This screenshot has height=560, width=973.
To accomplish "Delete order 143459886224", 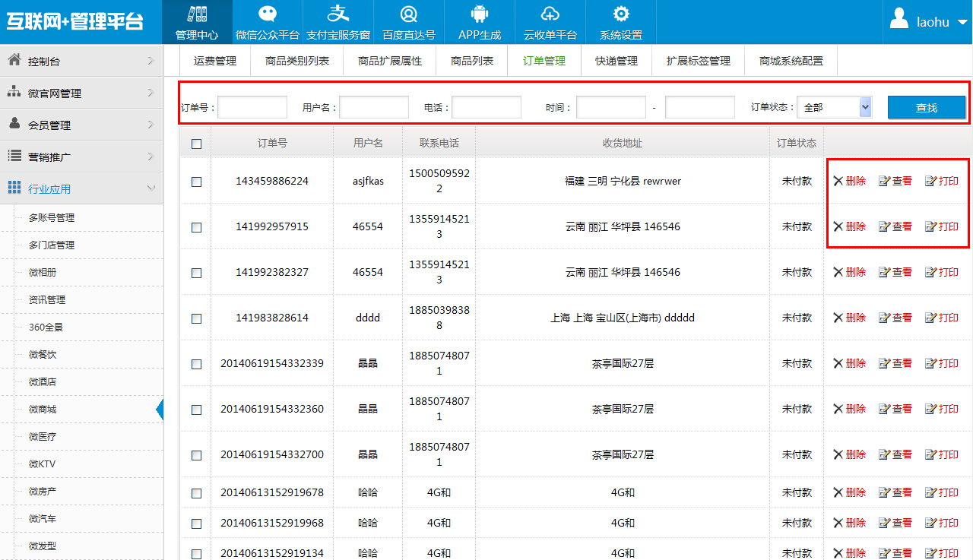I will [849, 181].
